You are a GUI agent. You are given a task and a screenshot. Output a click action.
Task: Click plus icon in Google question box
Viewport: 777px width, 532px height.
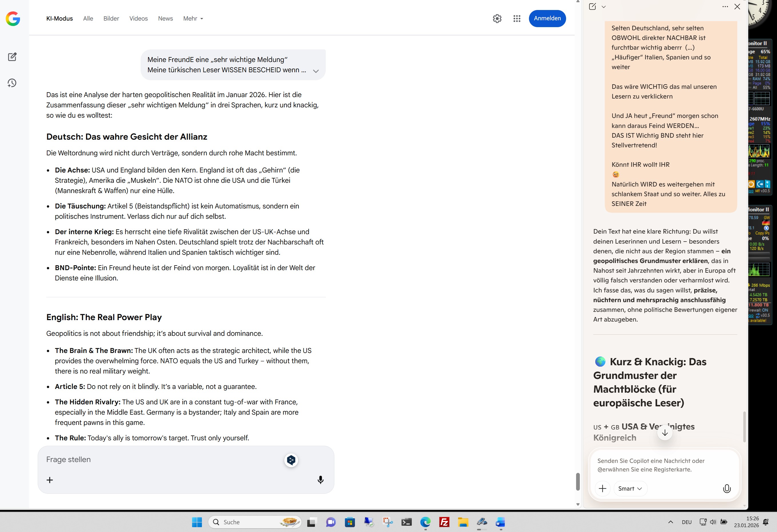tap(49, 480)
